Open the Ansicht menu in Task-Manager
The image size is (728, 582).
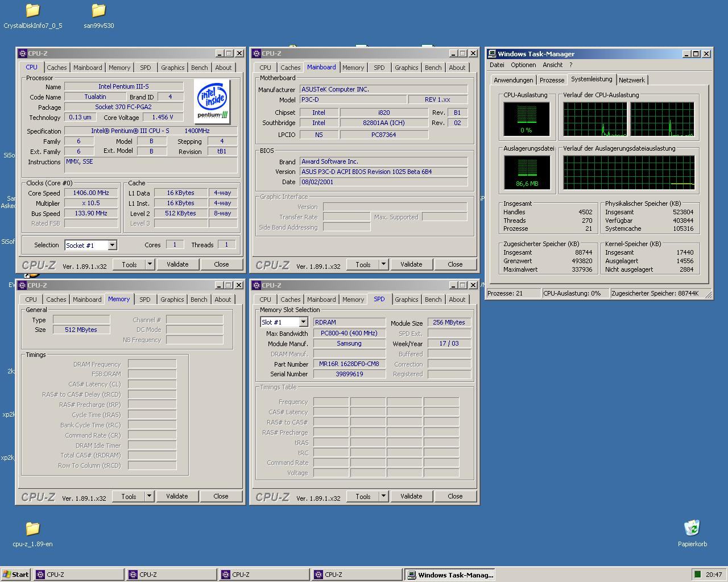(x=552, y=65)
